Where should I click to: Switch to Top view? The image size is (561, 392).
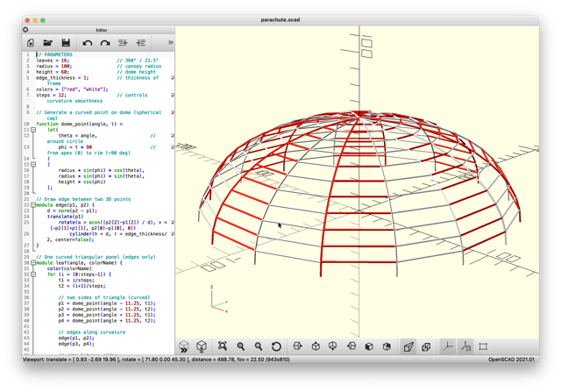[316, 346]
